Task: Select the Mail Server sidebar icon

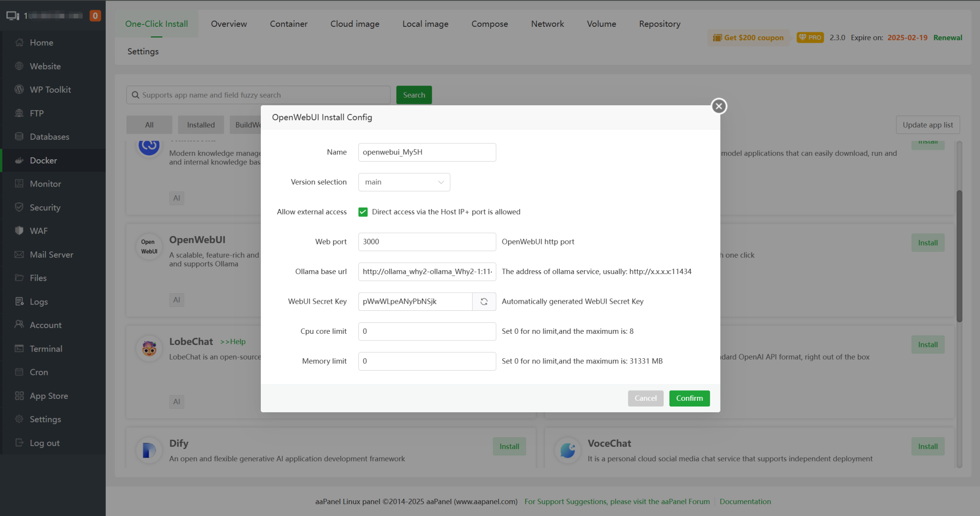Action: [x=19, y=254]
